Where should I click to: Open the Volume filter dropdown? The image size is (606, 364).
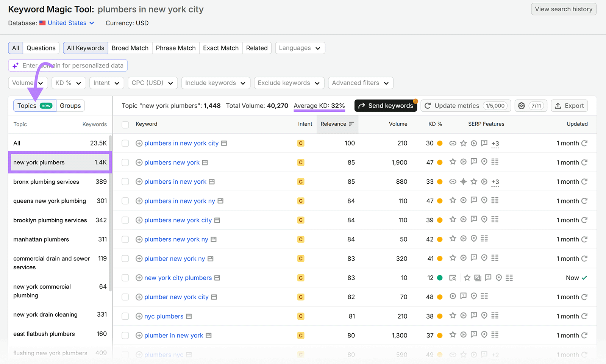(28, 83)
